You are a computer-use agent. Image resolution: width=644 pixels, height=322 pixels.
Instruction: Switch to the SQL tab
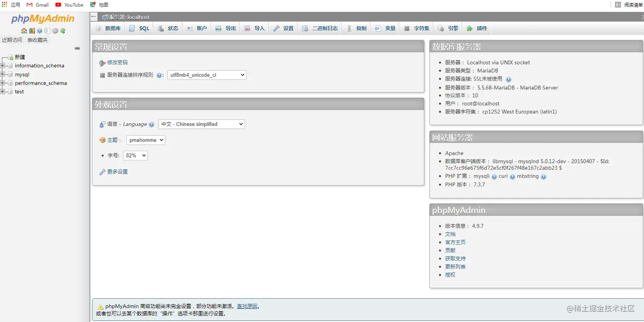[139, 28]
